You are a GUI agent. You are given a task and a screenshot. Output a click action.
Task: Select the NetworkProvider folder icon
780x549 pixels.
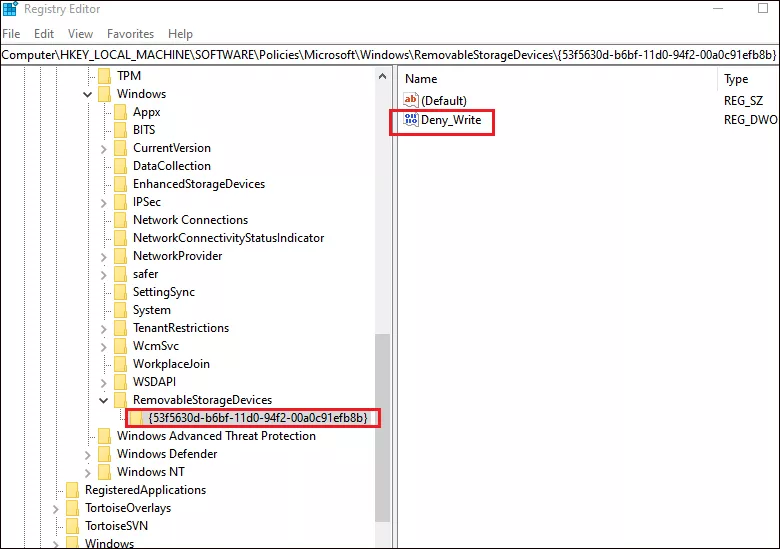[120, 256]
